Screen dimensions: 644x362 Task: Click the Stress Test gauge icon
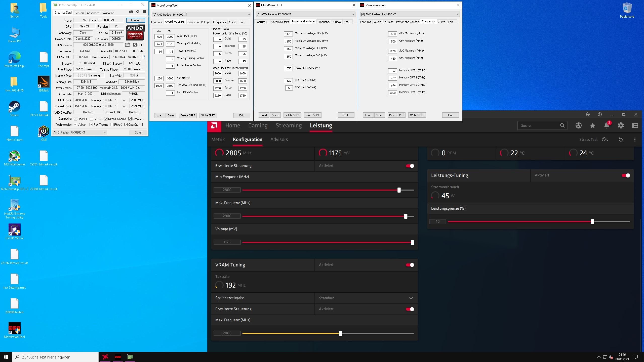point(605,140)
